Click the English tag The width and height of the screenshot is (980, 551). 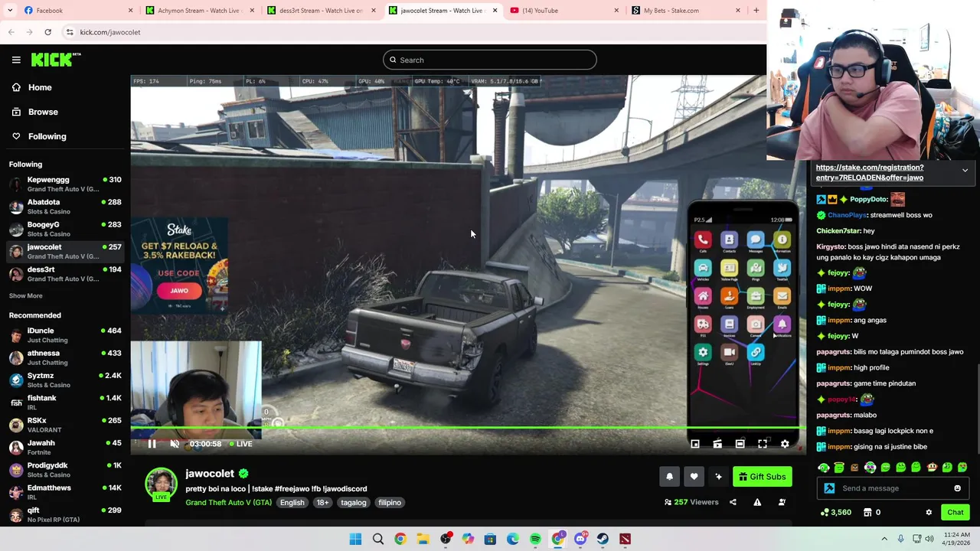point(292,503)
